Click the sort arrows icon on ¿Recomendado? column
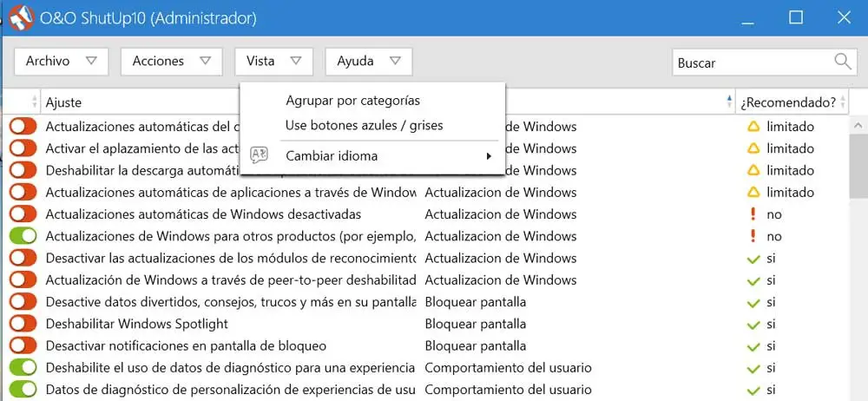868x401 pixels. point(842,102)
